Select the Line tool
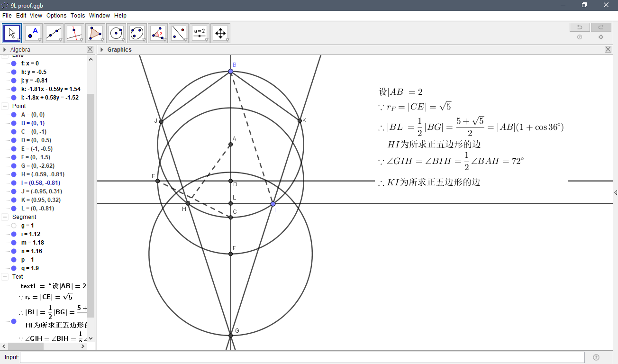This screenshot has width=618, height=364. (54, 33)
